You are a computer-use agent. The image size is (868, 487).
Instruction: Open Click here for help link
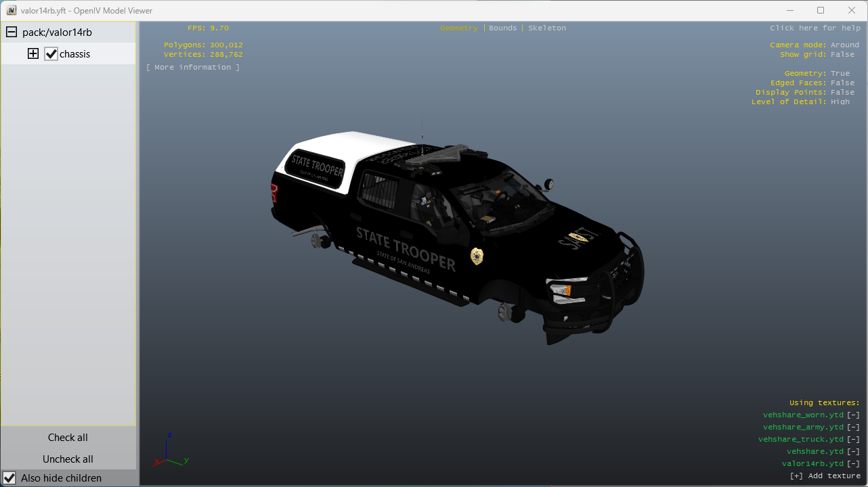point(815,28)
